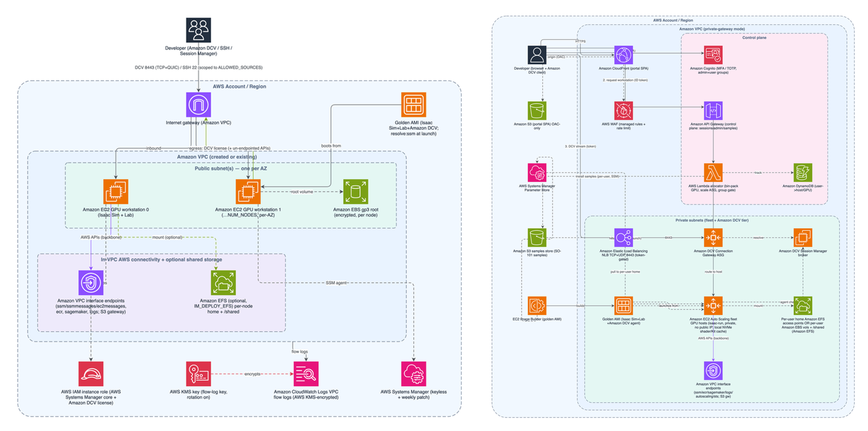868x431 pixels.
Task: Click the S3 samples store bucket icon
Action: (537, 238)
